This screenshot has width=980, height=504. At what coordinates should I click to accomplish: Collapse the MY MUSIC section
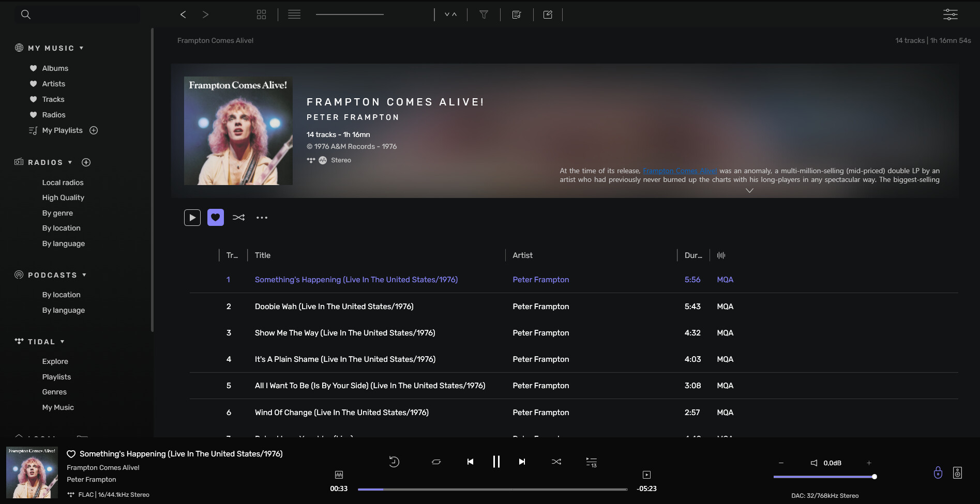pyautogui.click(x=81, y=48)
